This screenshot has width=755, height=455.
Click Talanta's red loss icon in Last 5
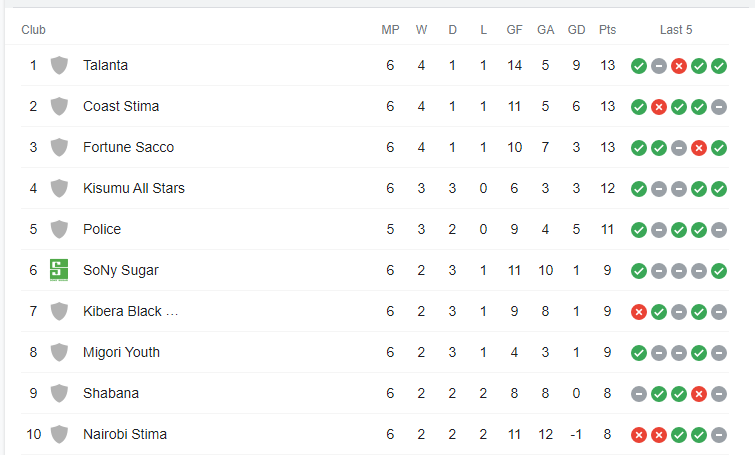pos(679,66)
